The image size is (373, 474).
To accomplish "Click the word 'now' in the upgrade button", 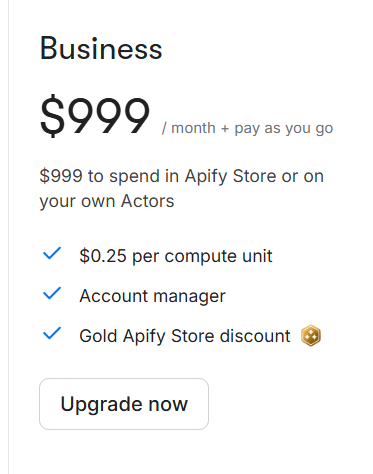I will (x=168, y=404).
